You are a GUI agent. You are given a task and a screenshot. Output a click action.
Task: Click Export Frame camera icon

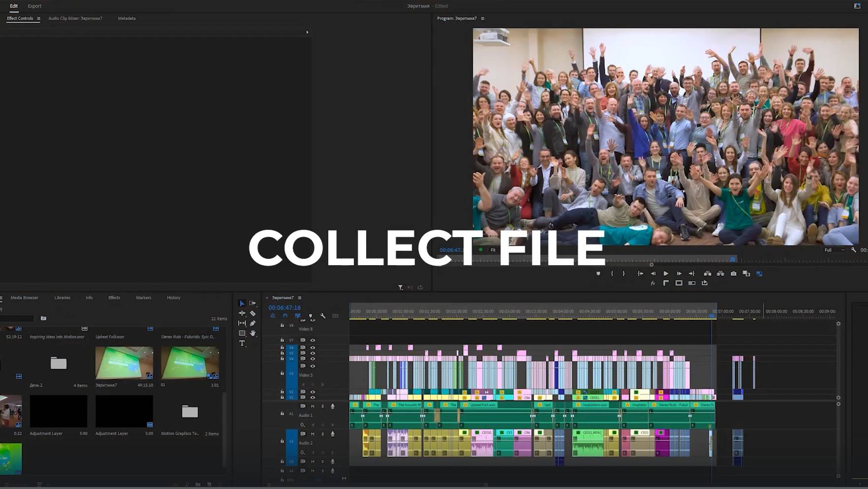(x=734, y=274)
